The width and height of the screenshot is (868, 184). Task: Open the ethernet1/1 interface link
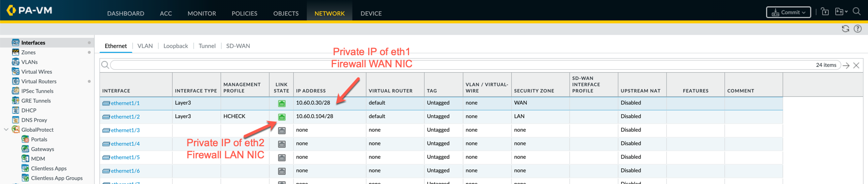click(125, 103)
